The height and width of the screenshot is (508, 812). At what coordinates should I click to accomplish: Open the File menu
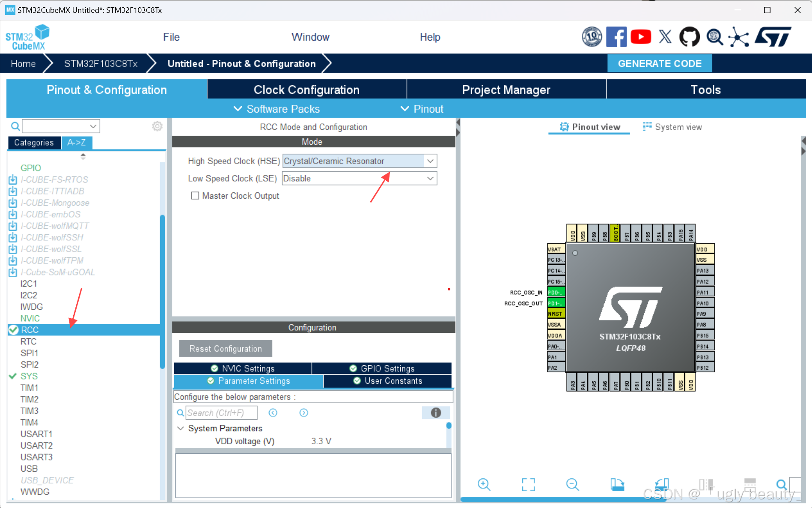click(171, 37)
